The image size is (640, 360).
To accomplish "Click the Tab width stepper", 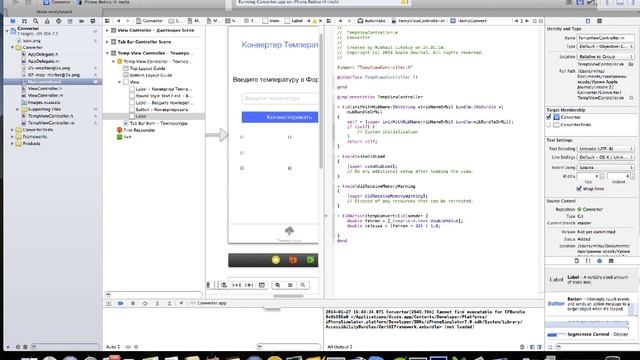I will click(602, 176).
